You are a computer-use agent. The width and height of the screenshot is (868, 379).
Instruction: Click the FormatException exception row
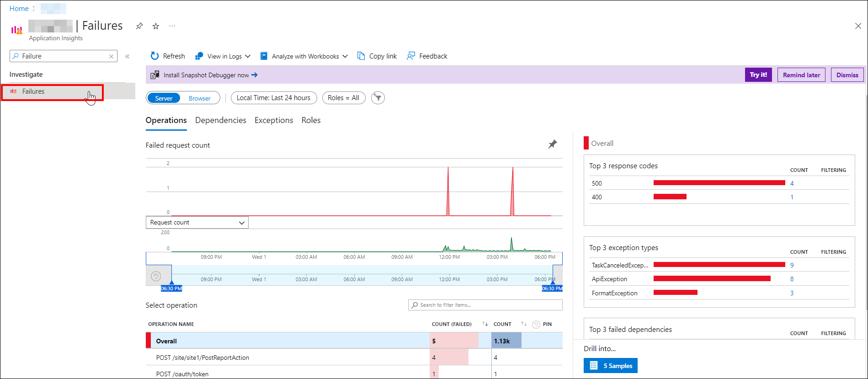(x=719, y=293)
